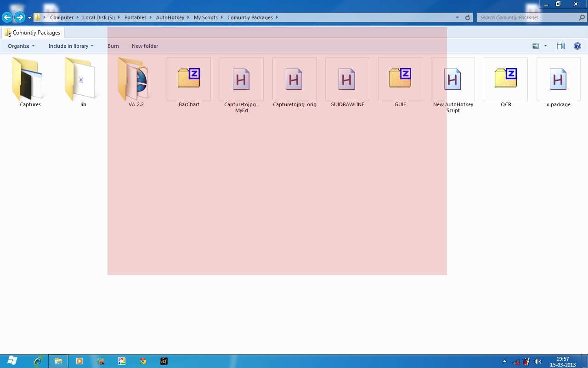588x368 pixels.
Task: Open the view options dropdown arrow
Action: 545,46
